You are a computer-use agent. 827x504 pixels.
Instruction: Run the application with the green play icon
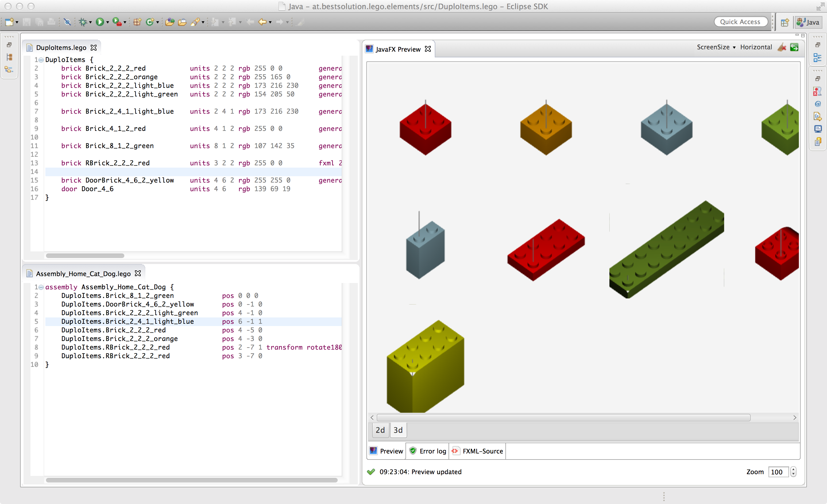[100, 22]
